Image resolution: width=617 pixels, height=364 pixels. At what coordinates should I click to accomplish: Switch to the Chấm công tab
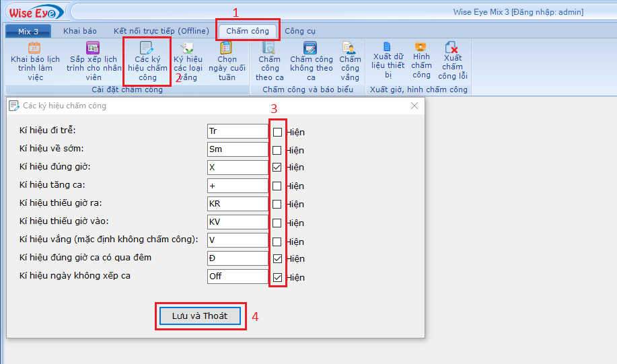(x=247, y=31)
